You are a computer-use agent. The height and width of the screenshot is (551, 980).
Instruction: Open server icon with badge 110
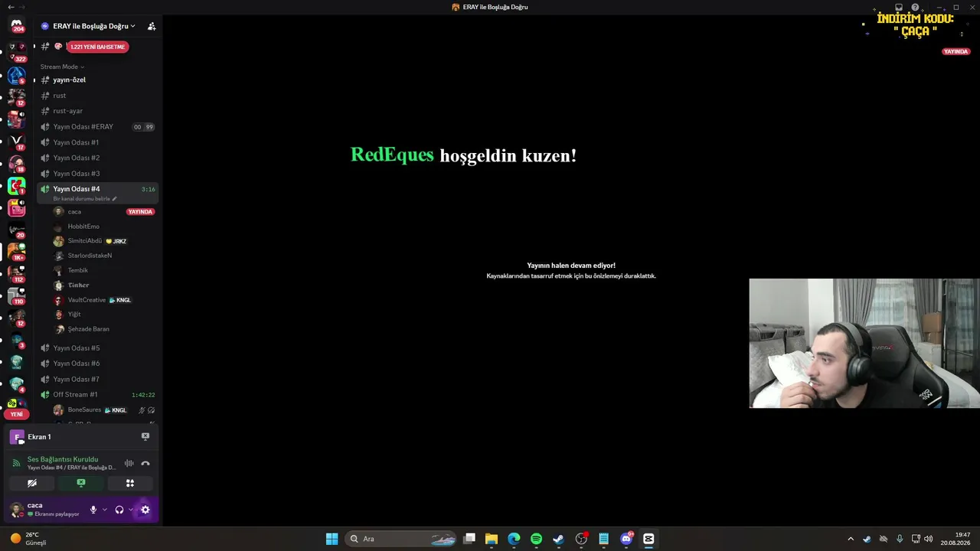pyautogui.click(x=17, y=296)
